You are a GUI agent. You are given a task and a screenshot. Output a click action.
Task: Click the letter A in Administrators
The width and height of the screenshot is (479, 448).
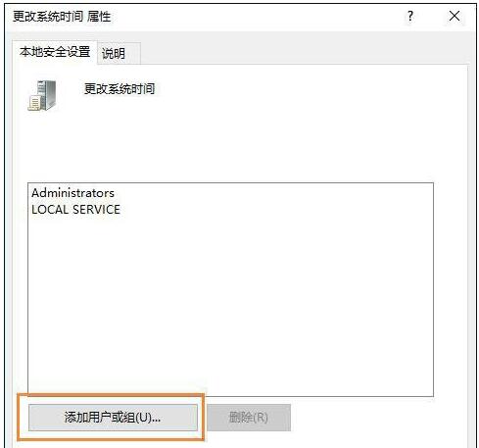coord(35,193)
